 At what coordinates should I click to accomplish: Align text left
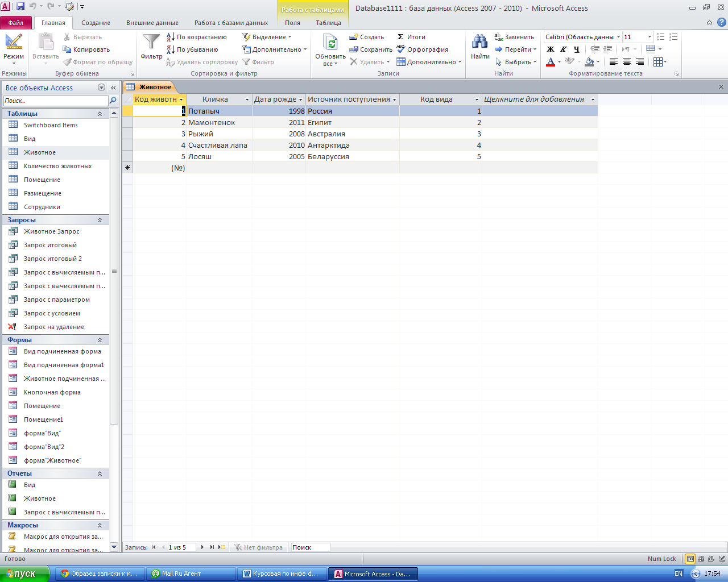pyautogui.click(x=614, y=62)
